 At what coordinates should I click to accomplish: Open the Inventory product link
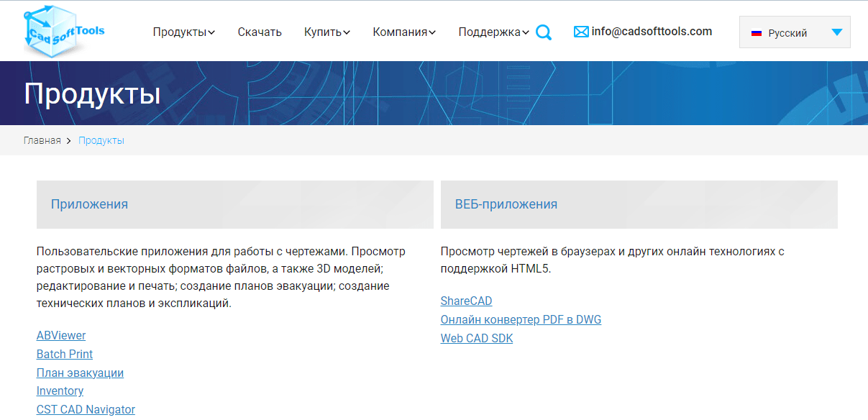[60, 391]
